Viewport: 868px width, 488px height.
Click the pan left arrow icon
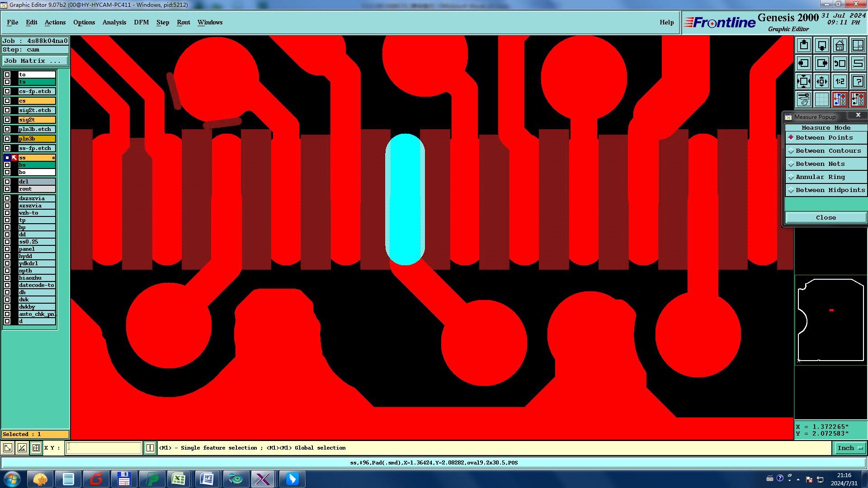(x=804, y=63)
